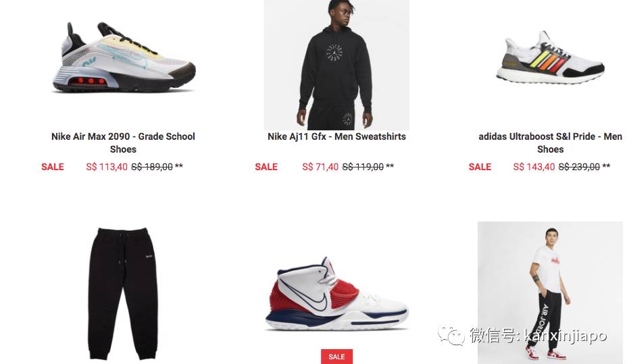Open the white tee and Air Jordan pants photo
The image size is (627, 364).
[x=550, y=292]
